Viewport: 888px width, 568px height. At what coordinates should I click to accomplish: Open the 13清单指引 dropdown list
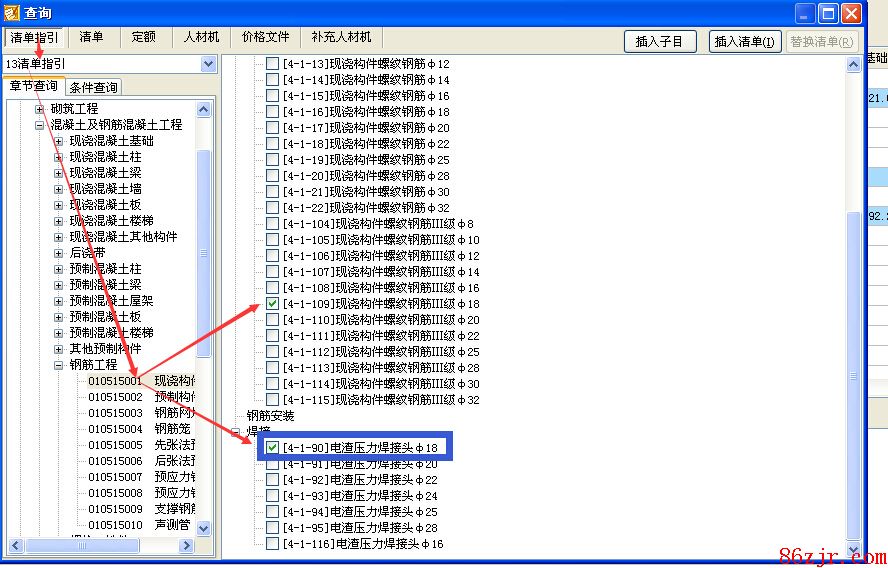(208, 64)
